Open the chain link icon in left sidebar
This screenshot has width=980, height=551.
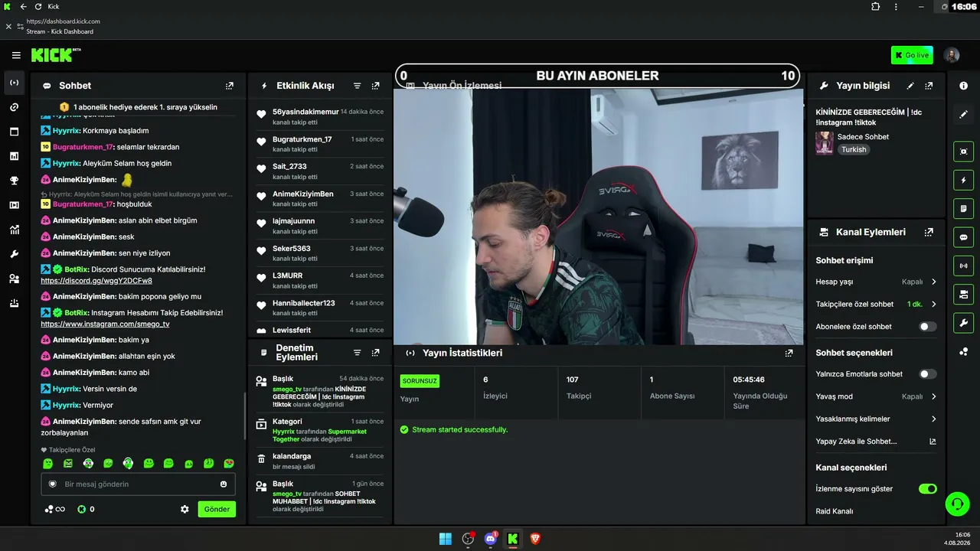pos(14,107)
